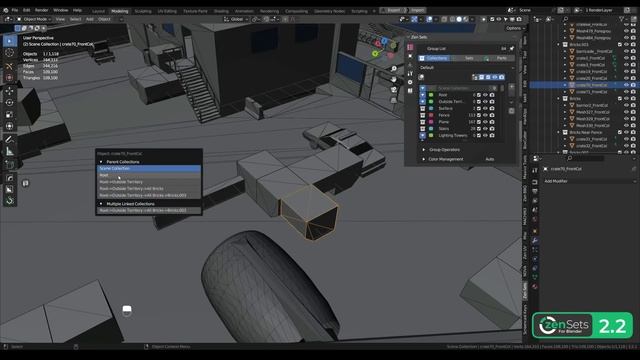Activate the 3D Cursor tool
The width and height of the screenshot is (640, 360).
click(x=9, y=53)
